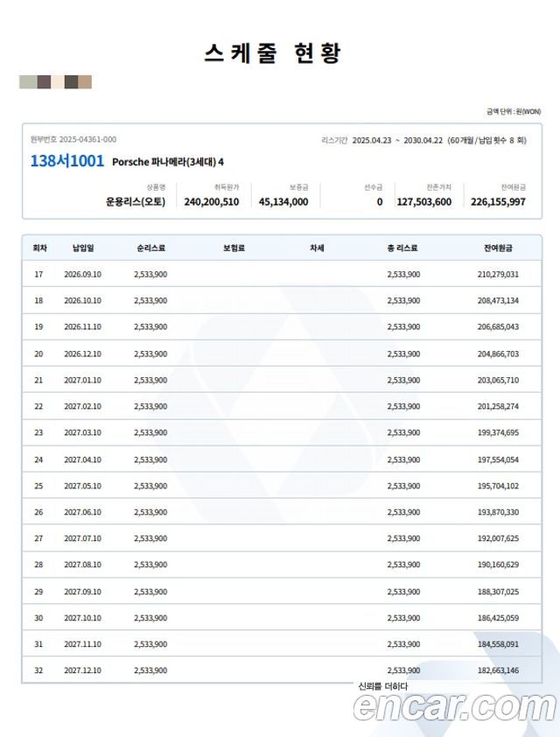
Task: Sort by the 납입일 column header
Action: coord(82,248)
